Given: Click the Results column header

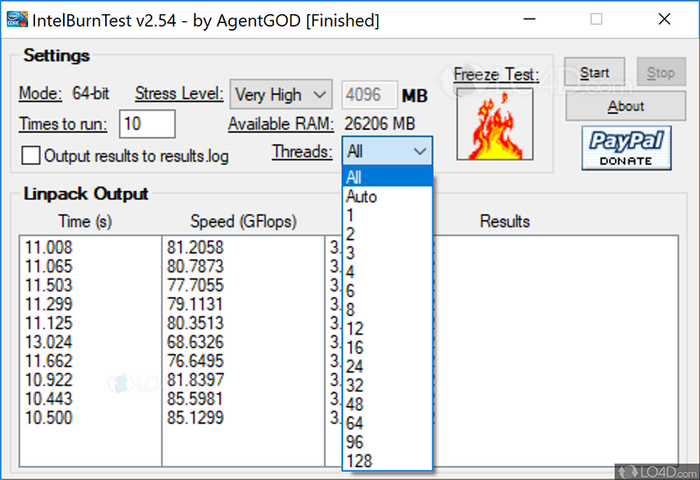Looking at the screenshot, I should tap(505, 221).
